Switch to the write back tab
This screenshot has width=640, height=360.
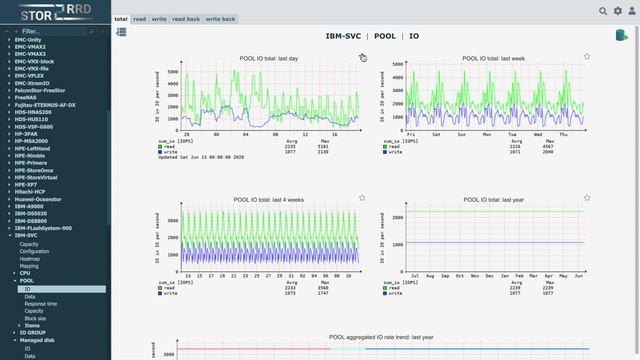220,19
